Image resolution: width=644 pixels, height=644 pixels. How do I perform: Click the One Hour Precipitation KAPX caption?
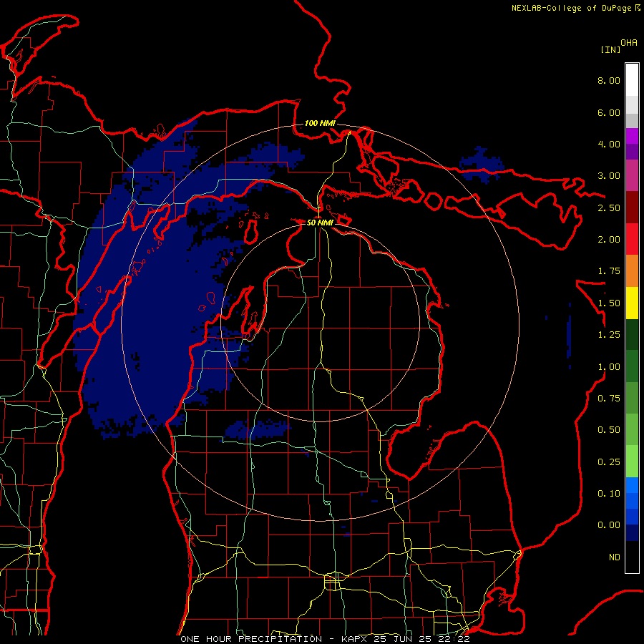click(325, 639)
